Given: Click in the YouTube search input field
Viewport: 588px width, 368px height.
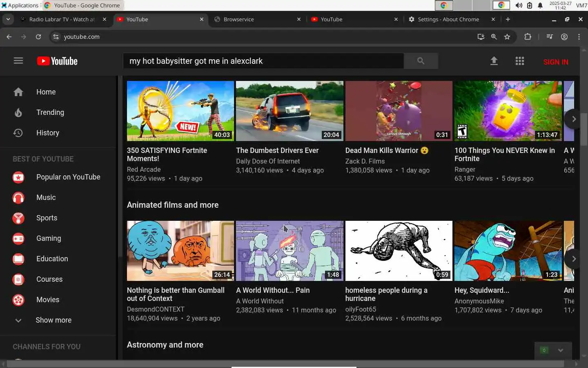Looking at the screenshot, I should click(263, 61).
